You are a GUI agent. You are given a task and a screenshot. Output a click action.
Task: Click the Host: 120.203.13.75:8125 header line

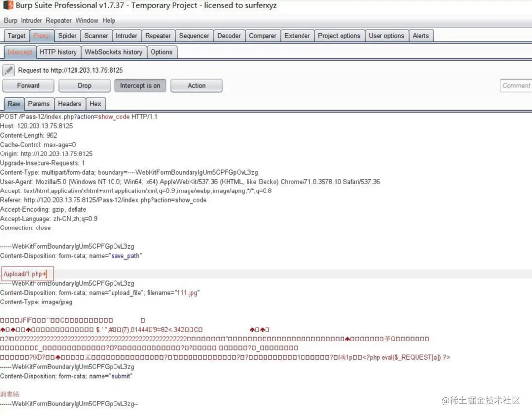coord(37,126)
